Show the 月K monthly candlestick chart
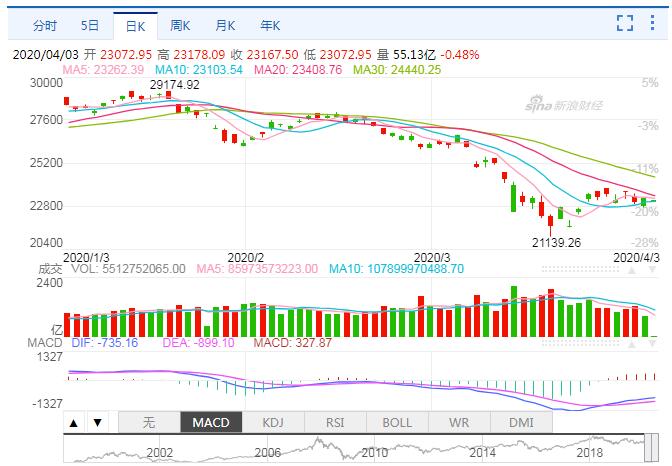672x466 pixels. pyautogui.click(x=226, y=24)
